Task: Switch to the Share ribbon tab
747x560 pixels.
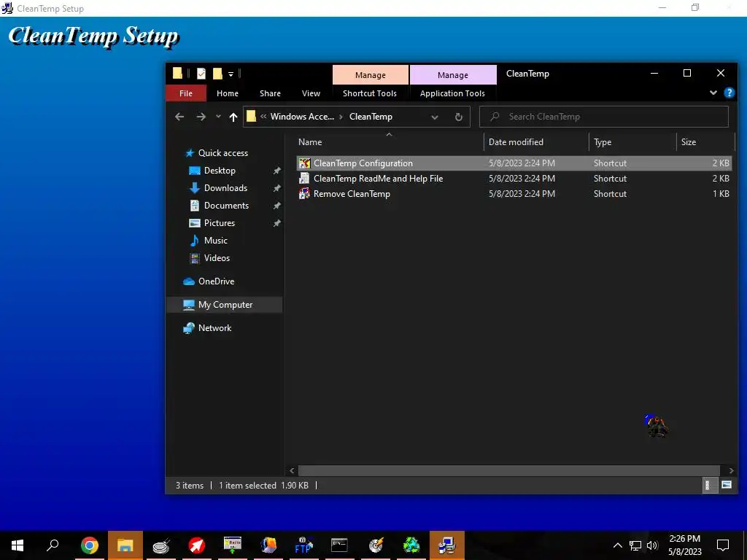Action: click(x=270, y=93)
